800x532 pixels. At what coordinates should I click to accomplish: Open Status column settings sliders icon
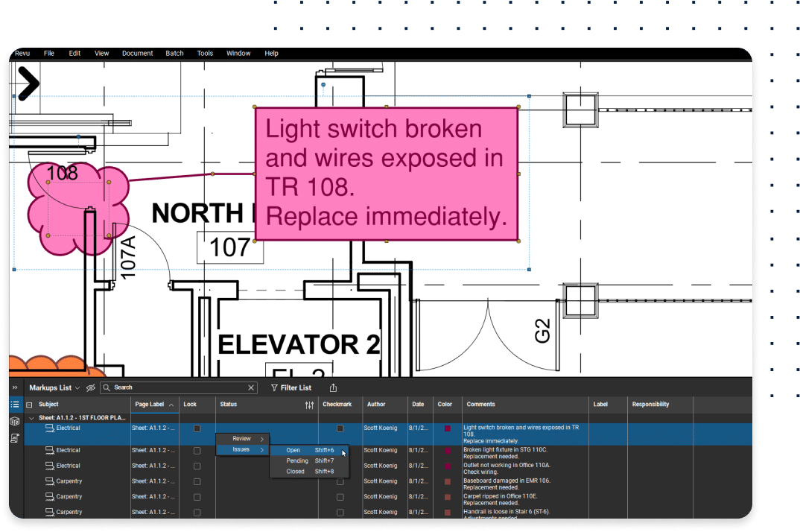coord(309,405)
